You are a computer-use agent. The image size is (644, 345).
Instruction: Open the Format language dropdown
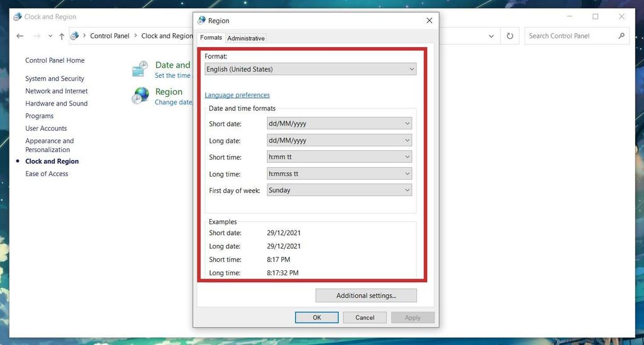(310, 69)
